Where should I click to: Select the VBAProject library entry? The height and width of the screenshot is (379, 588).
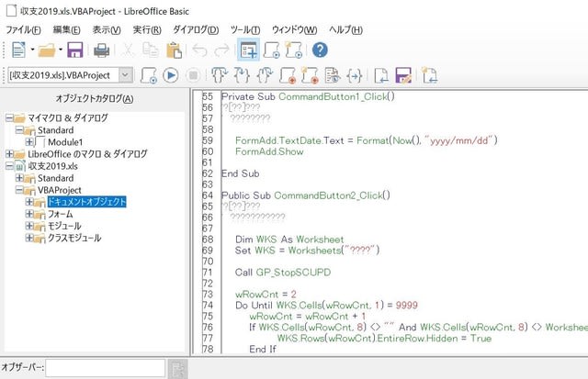coord(59,190)
